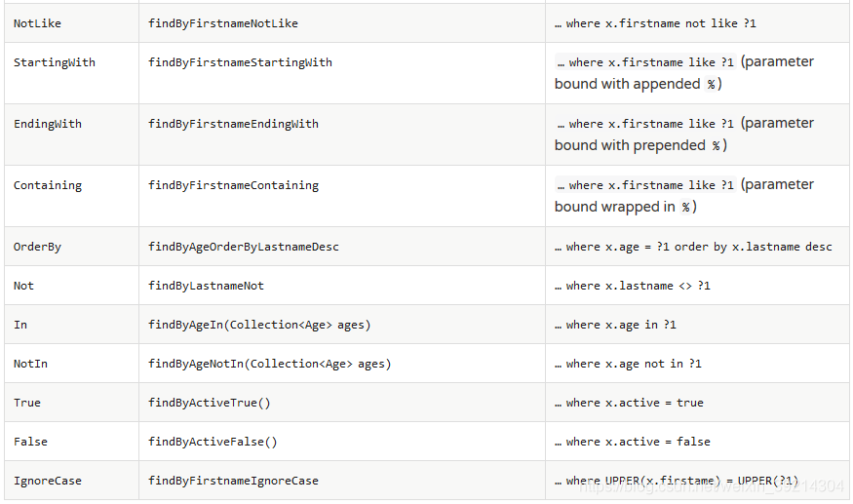Click the NotIn keyword cell
853x504 pixels.
30,364
